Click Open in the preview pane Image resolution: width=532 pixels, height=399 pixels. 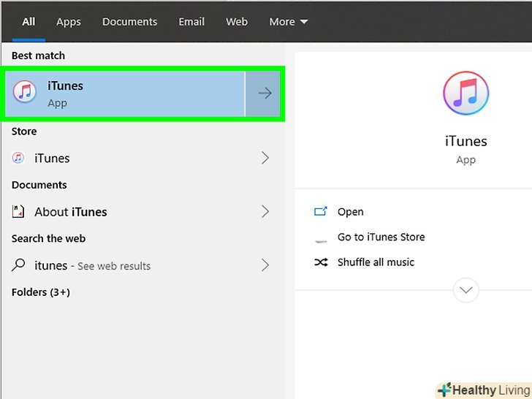(x=351, y=212)
